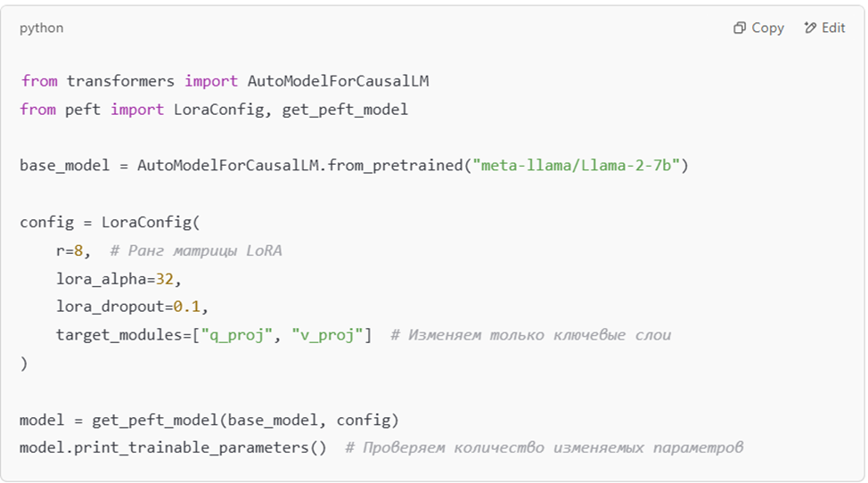Click the comment Ранг матрицы LoRA
This screenshot has height=483, width=868.
(196, 250)
